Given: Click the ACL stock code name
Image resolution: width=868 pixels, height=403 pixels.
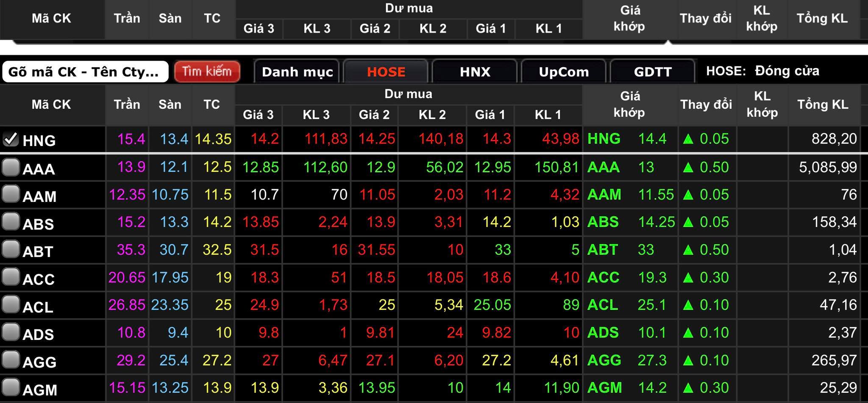Looking at the screenshot, I should point(38,307).
